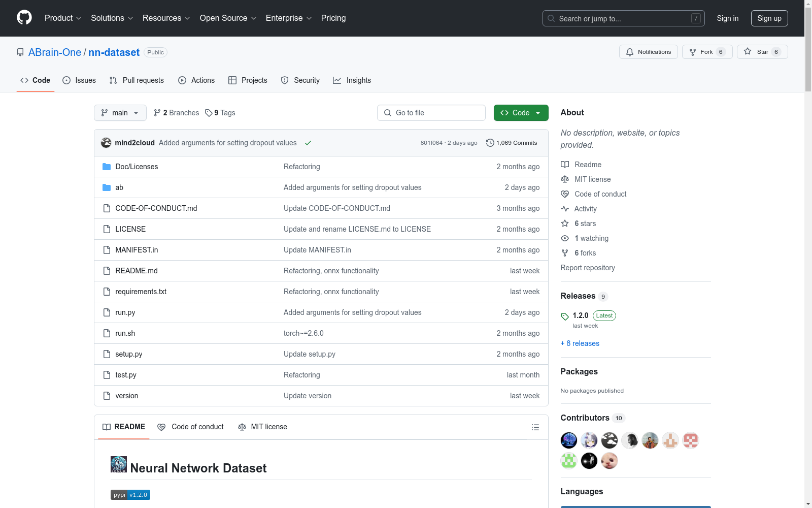
Task: Click the Sign in link
Action: pos(728,18)
